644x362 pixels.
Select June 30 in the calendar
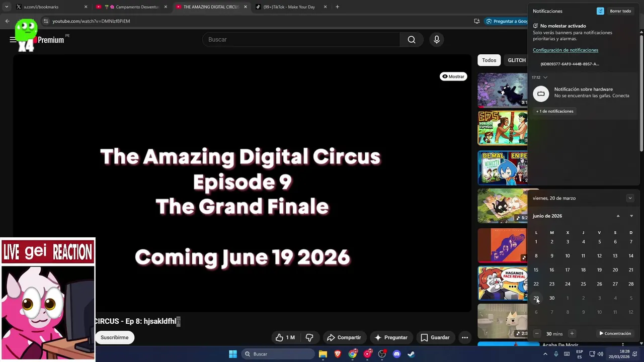(552, 298)
